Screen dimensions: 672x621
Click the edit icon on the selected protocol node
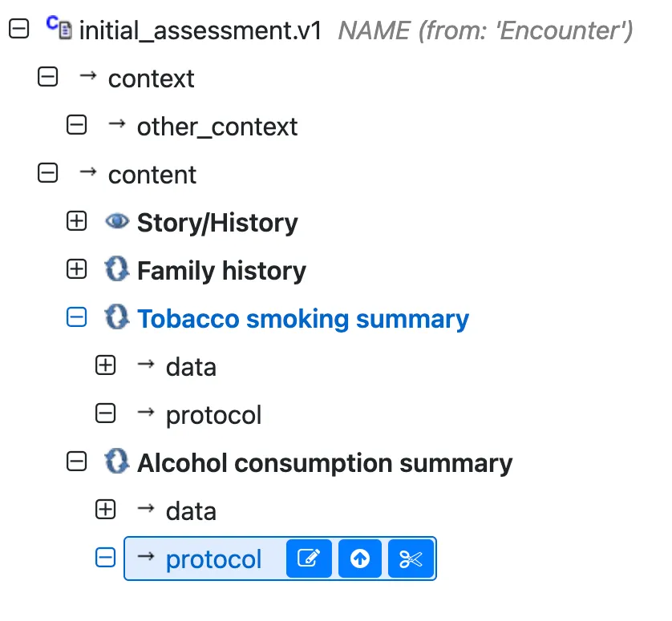point(310,558)
